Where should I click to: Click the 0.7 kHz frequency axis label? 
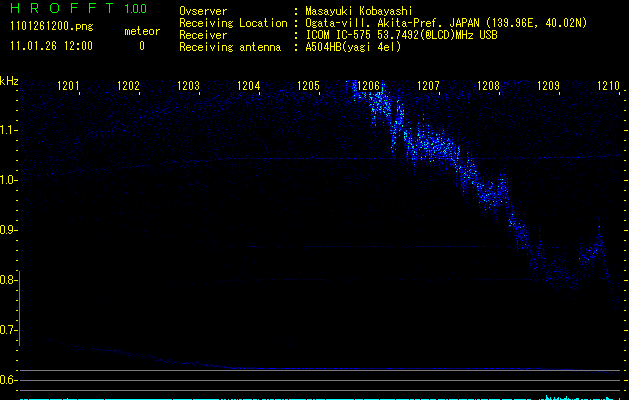coord(7,330)
